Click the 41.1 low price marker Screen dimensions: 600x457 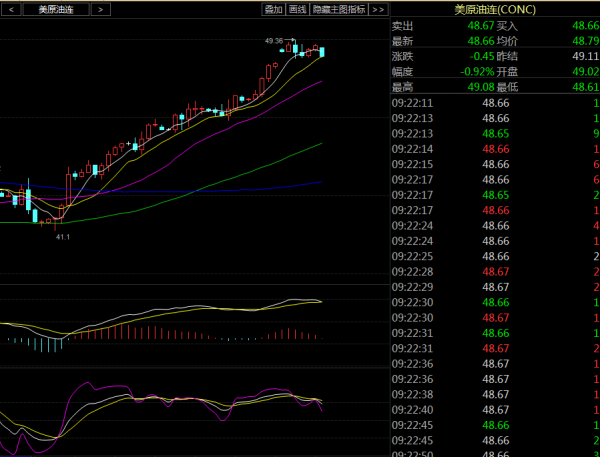coord(62,237)
